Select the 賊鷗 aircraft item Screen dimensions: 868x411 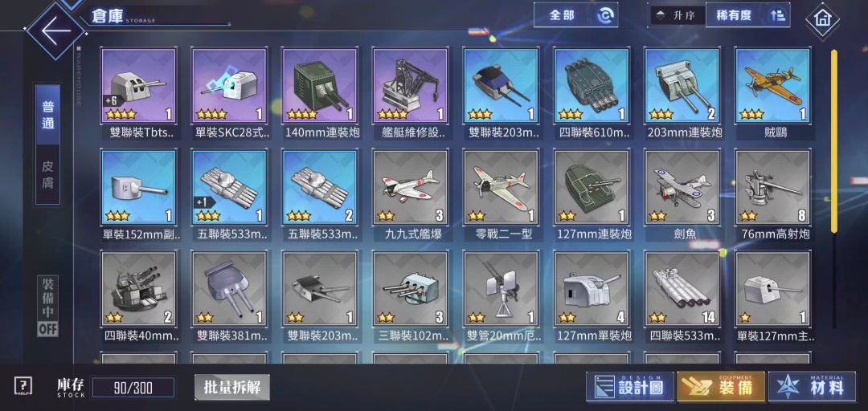[x=773, y=93]
